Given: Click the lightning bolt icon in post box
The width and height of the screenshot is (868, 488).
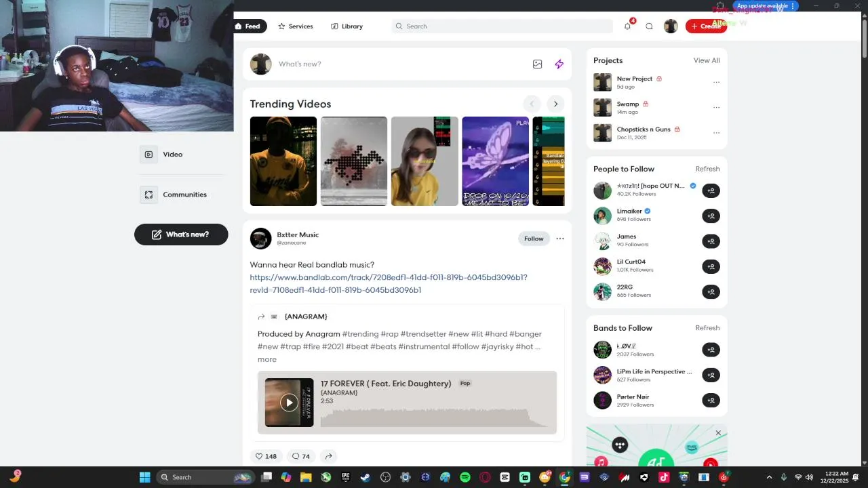Looking at the screenshot, I should pyautogui.click(x=559, y=64).
